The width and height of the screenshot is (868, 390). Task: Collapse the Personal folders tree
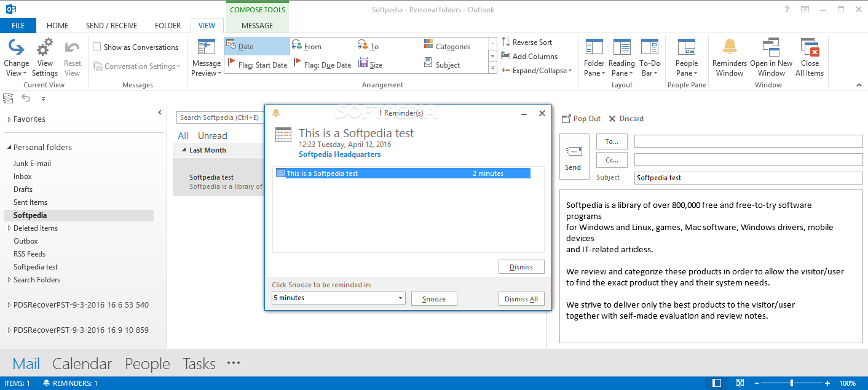click(x=9, y=148)
